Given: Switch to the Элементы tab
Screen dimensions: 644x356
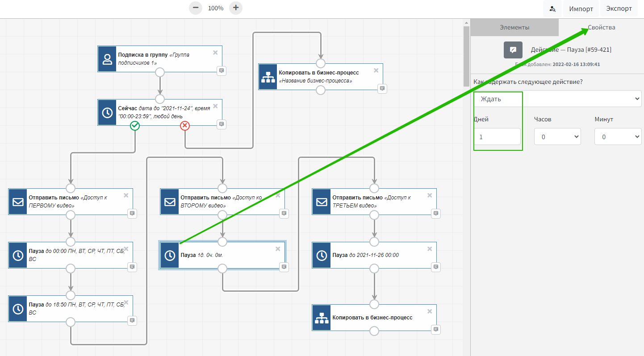Looking at the screenshot, I should pos(514,27).
